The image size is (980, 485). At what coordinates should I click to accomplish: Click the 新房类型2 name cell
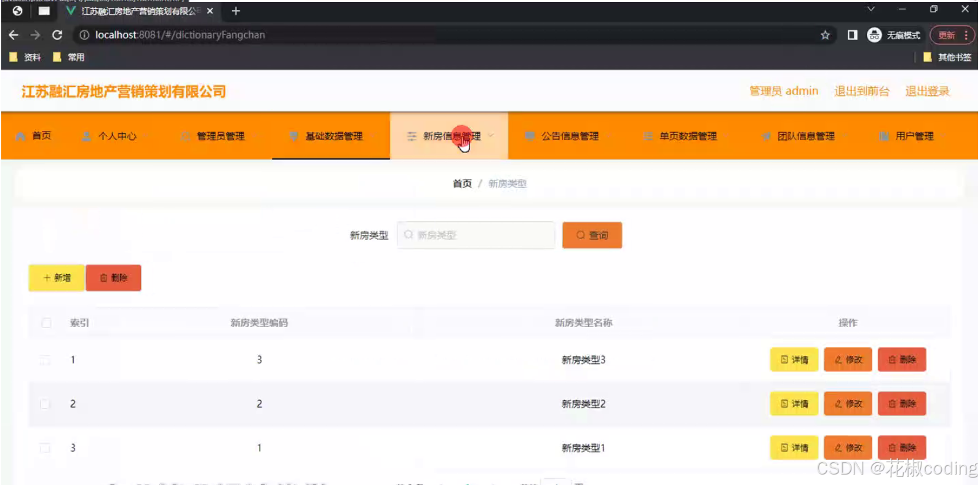[x=583, y=404]
